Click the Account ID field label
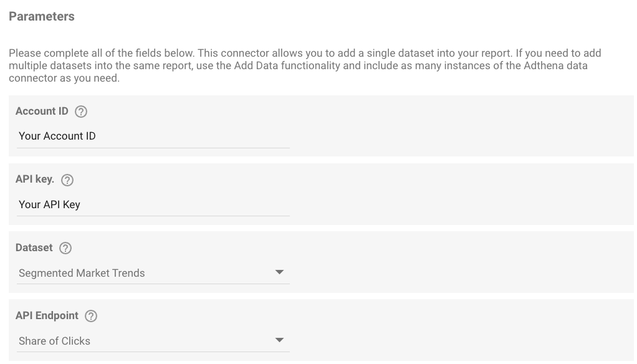Screen dimensions: 637x364 coord(42,112)
